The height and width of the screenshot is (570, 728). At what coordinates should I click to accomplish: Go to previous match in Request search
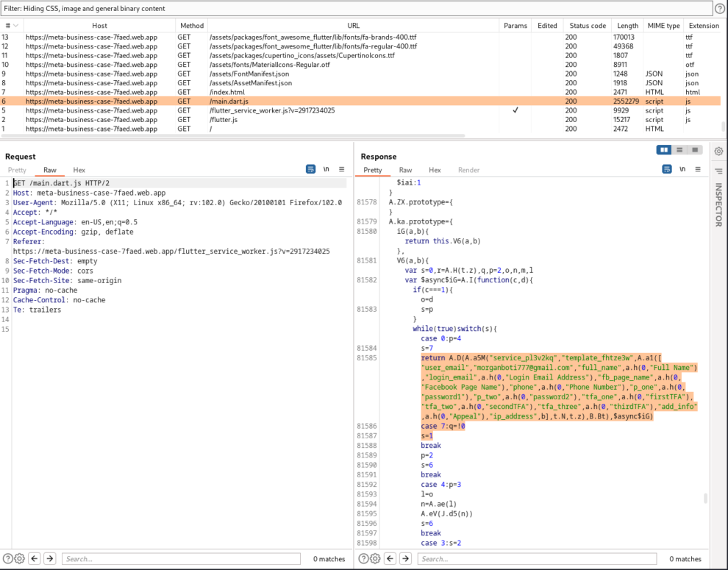tap(35, 559)
